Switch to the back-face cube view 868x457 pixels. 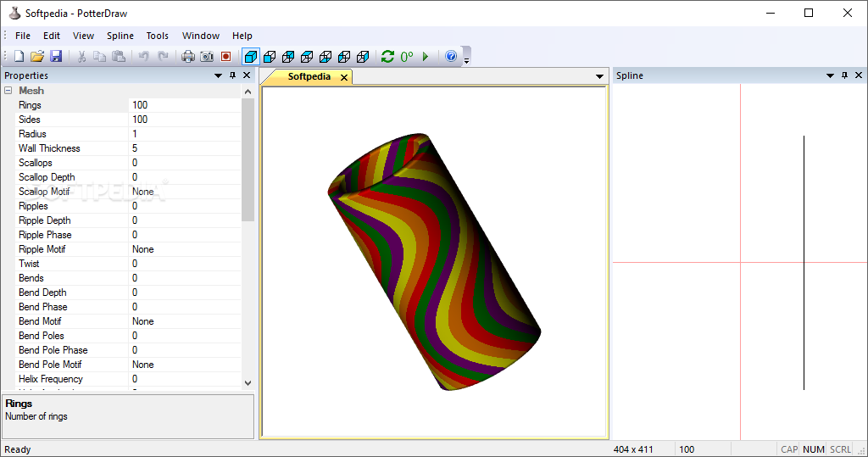(288, 57)
